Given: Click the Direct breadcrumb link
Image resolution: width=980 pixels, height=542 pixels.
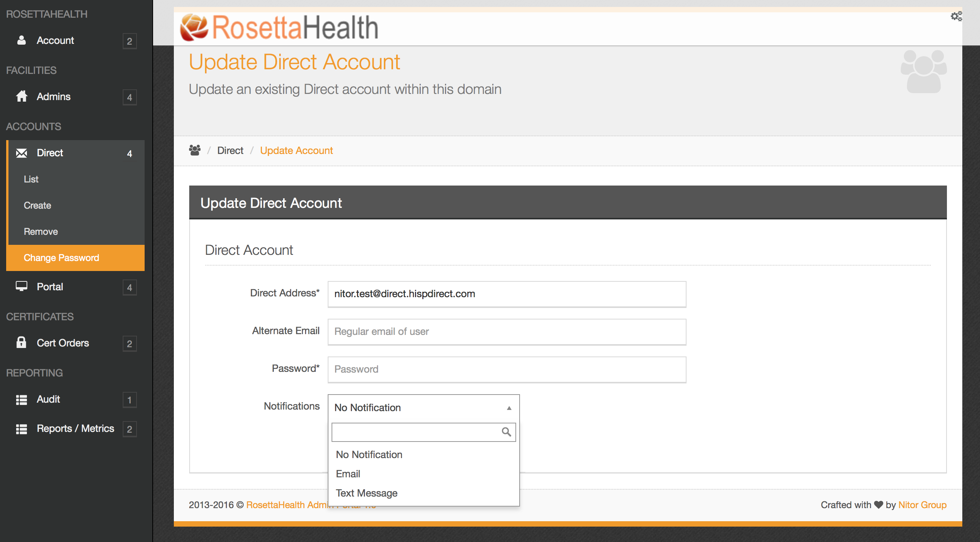Looking at the screenshot, I should [230, 151].
